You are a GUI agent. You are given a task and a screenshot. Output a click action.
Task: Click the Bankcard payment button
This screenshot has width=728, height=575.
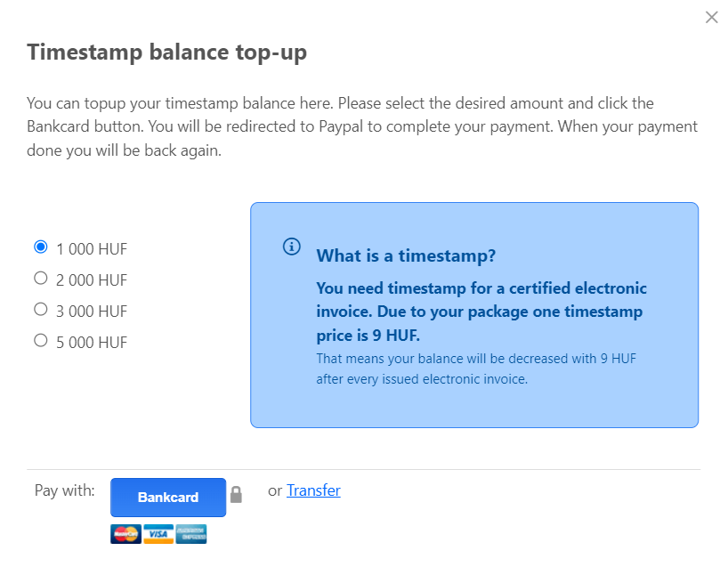click(x=167, y=498)
